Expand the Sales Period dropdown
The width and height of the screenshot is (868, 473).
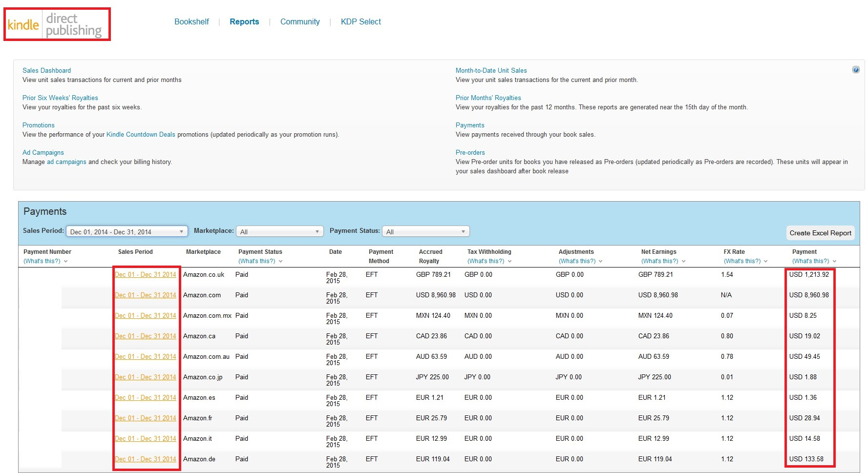[127, 231]
